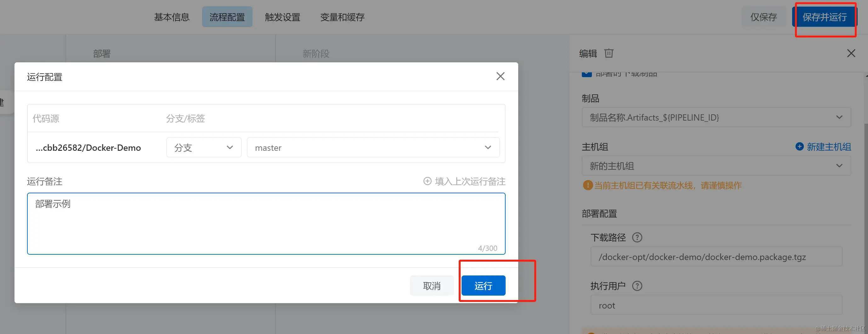868x334 pixels.
Task: Open the 分支 selector dropdown
Action: [203, 147]
